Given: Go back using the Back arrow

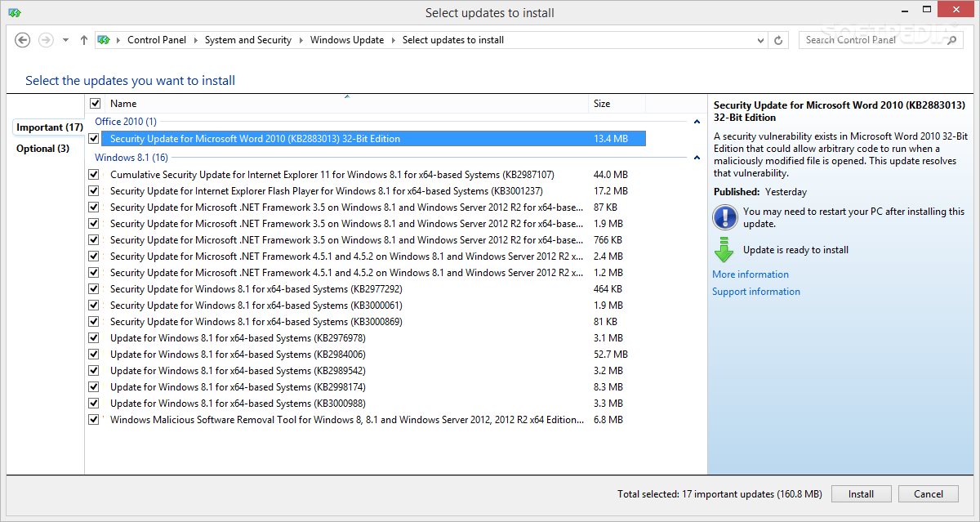Looking at the screenshot, I should [x=23, y=40].
